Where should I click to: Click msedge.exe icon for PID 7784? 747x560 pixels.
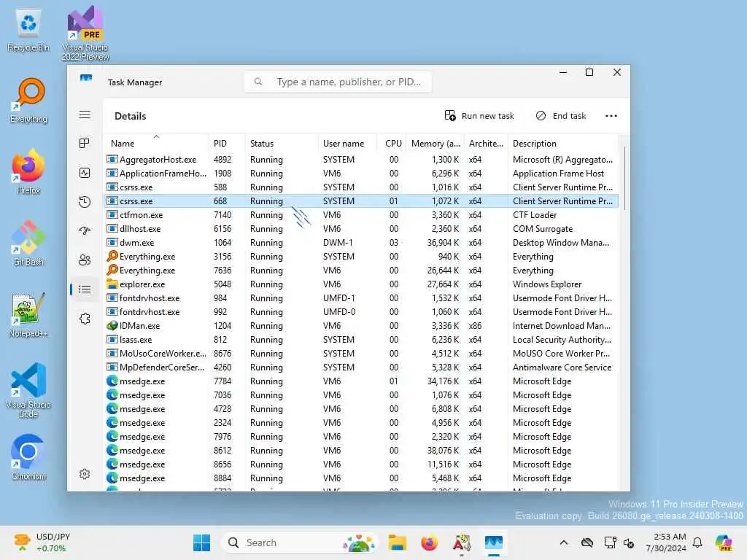point(112,381)
